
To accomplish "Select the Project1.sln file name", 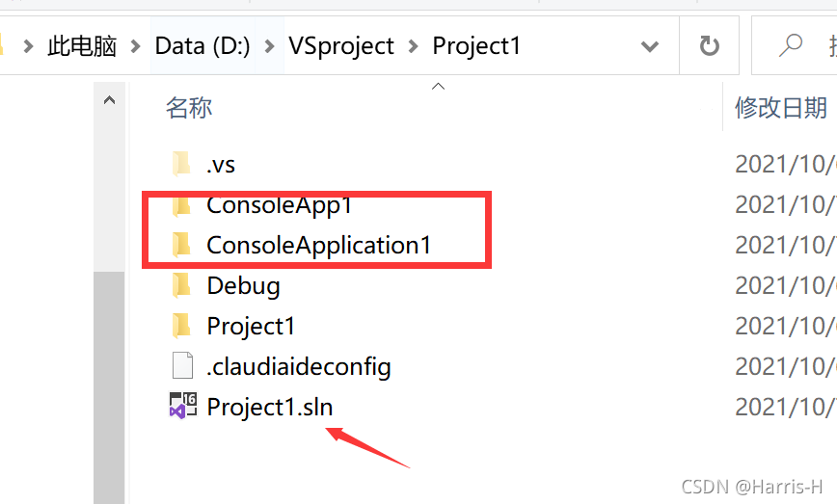I will [270, 407].
